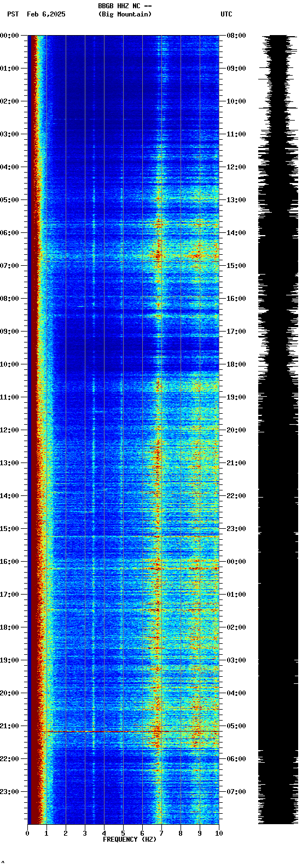Select 01:00 on the PST time axis
302x868 pixels.
coord(9,68)
